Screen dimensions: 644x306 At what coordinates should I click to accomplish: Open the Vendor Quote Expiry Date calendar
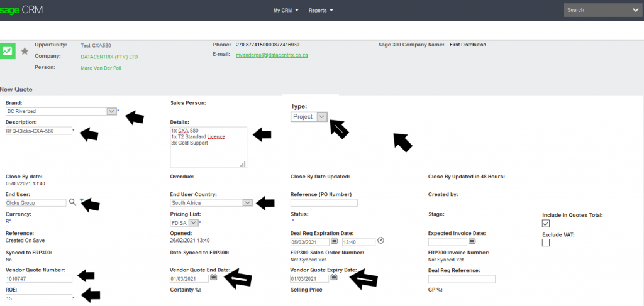tap(334, 278)
